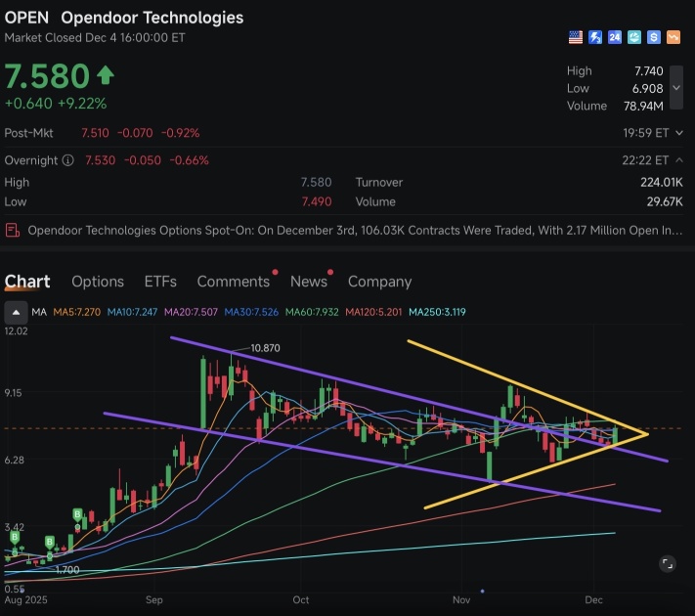Screen dimensions: 695x616
Task: Tap the teal pie chart icon
Action: click(x=633, y=37)
